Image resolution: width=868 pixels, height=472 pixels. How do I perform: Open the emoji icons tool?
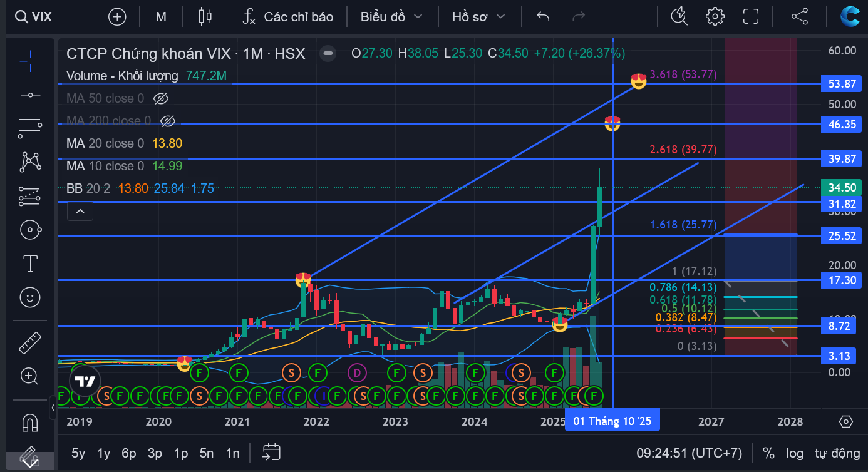click(30, 297)
